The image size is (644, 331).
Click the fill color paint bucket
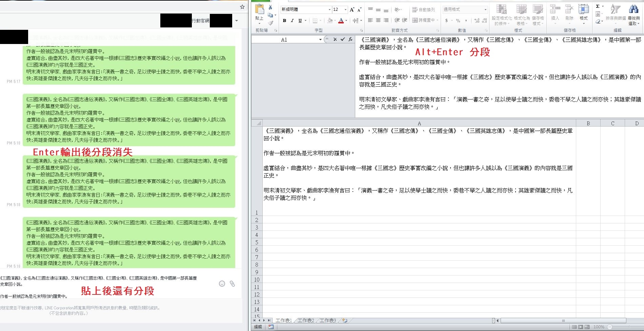point(330,21)
